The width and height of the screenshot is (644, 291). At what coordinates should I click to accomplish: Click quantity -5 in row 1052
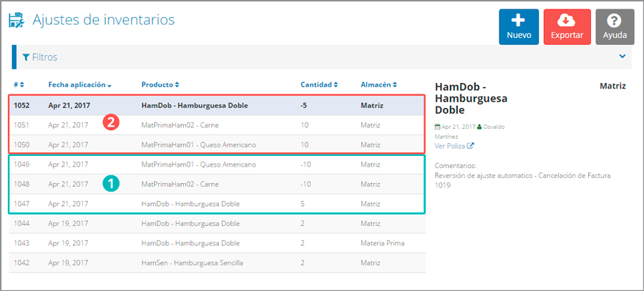point(304,106)
